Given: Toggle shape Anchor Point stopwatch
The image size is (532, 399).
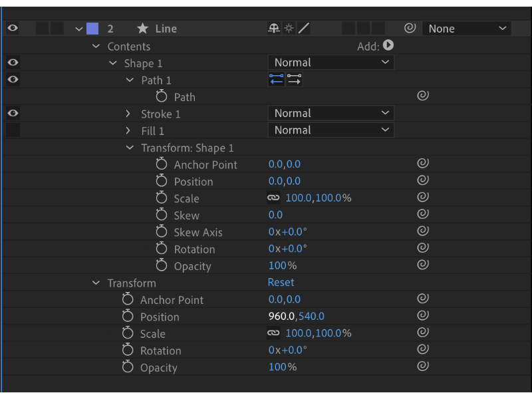Looking at the screenshot, I should pos(162,164).
